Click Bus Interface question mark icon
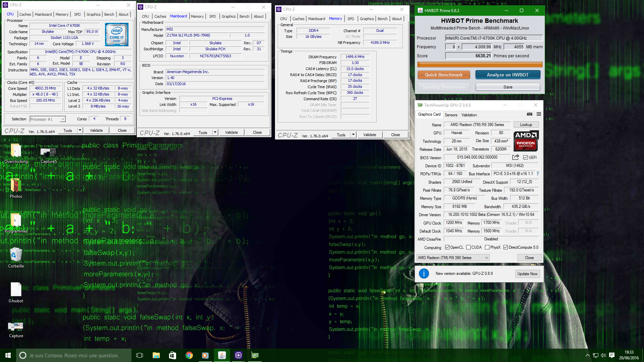The image size is (644, 362). pos(538,174)
